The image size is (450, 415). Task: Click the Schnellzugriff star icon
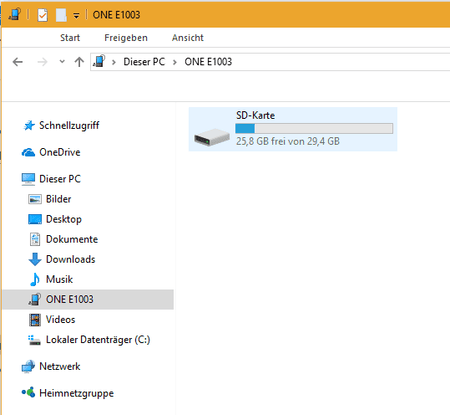(29, 125)
